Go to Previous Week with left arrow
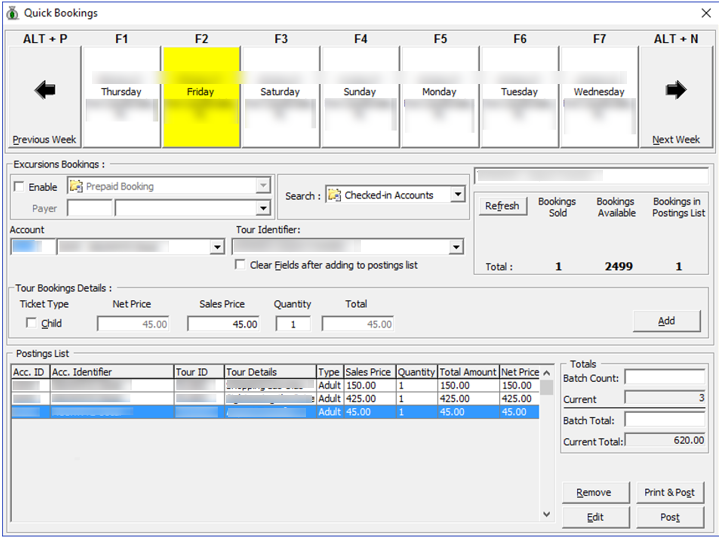 [x=44, y=96]
